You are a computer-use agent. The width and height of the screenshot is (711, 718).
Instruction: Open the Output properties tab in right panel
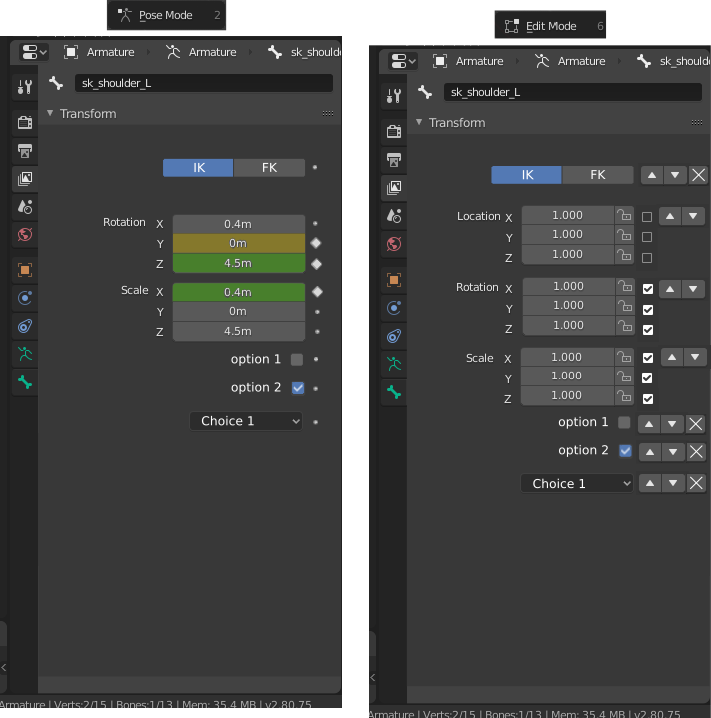click(x=394, y=160)
